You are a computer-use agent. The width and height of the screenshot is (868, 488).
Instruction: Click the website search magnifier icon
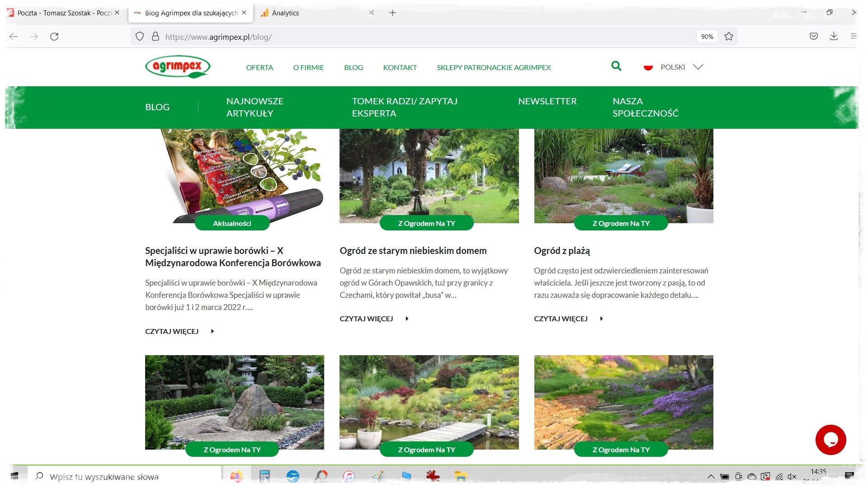coord(616,66)
